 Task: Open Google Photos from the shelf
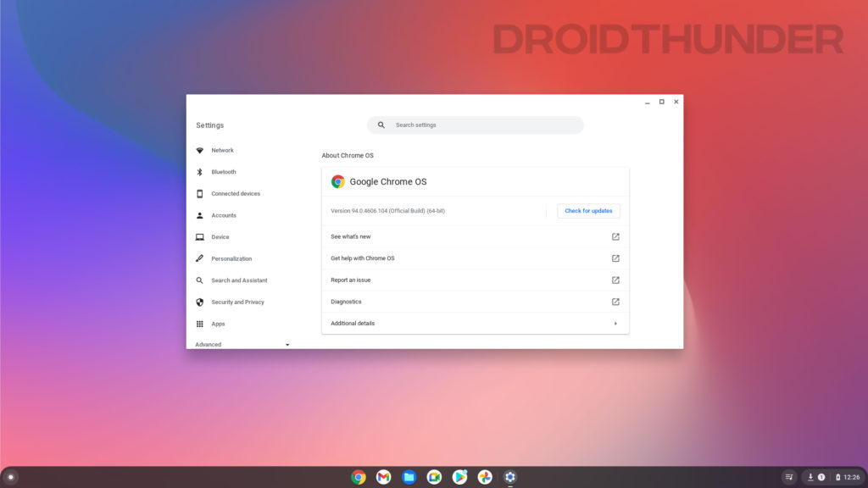(x=485, y=477)
